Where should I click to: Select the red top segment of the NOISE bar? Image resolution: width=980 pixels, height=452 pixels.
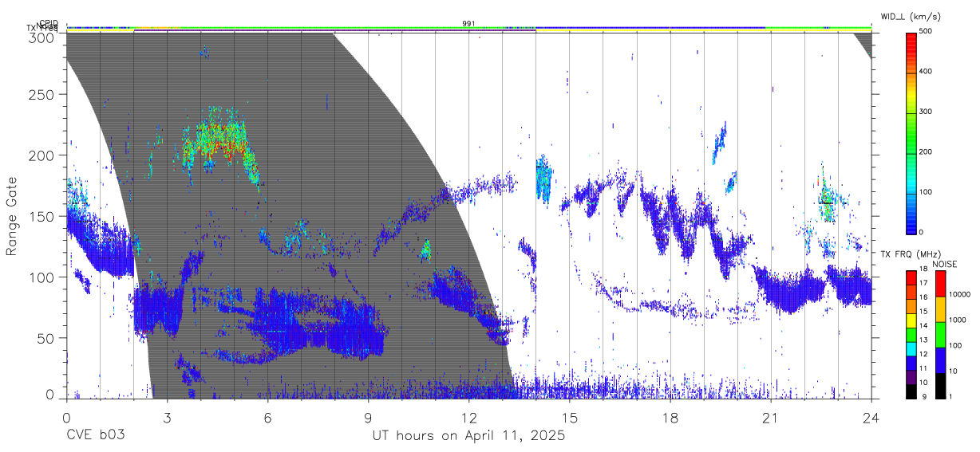939,284
